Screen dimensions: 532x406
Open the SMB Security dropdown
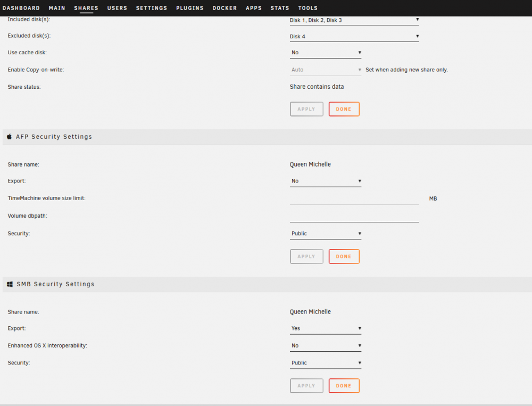point(326,363)
